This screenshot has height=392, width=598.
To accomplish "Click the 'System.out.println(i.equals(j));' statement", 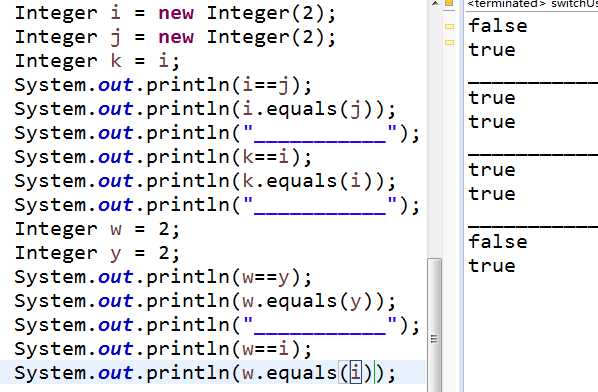I will 205,109.
